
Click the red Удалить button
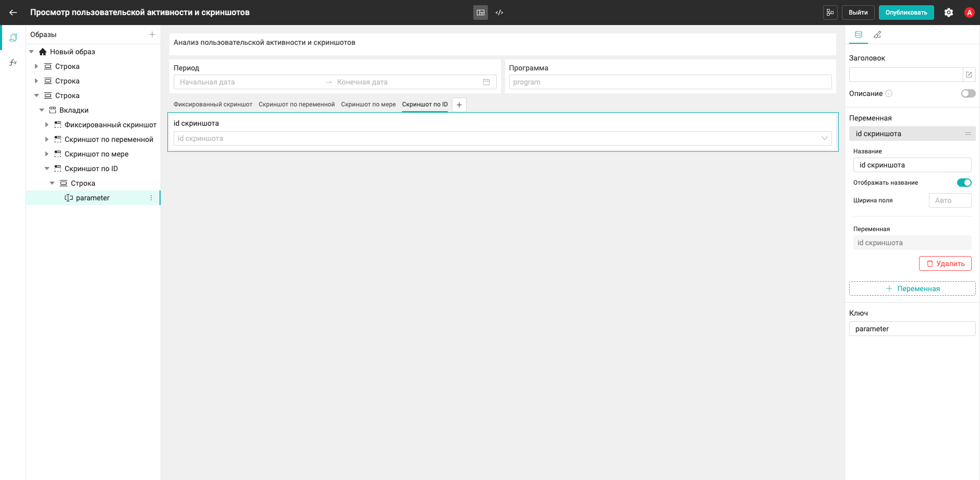coord(945,263)
